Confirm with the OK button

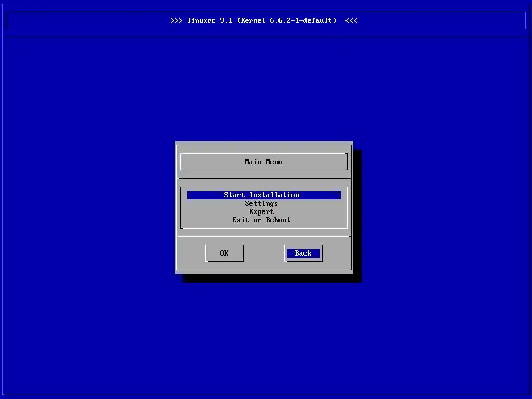click(224, 253)
